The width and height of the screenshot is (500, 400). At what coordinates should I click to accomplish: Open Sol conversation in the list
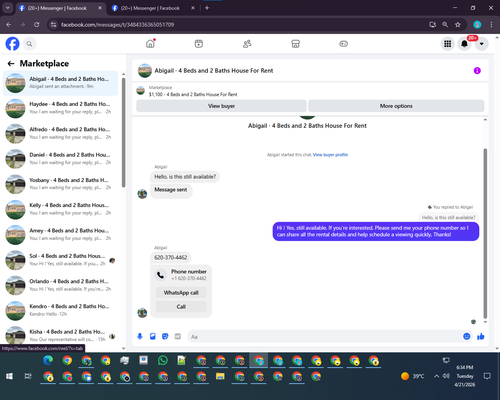pyautogui.click(x=60, y=260)
